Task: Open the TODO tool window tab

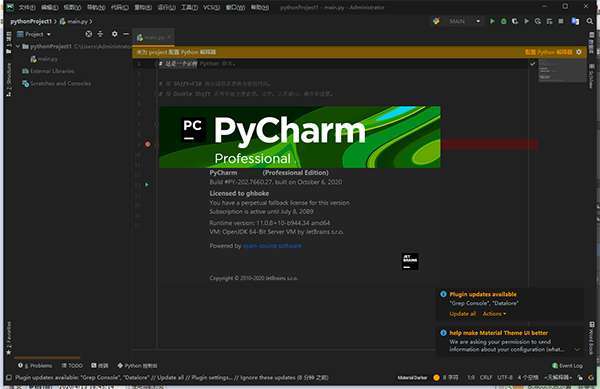Action: click(x=72, y=366)
